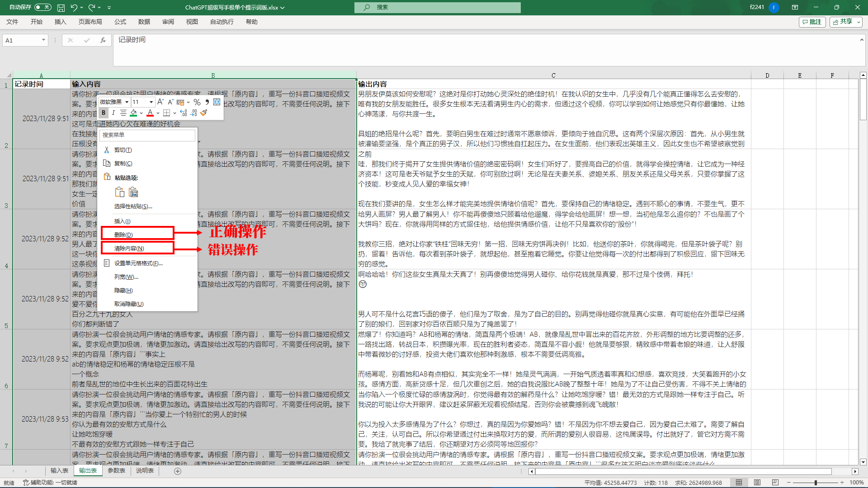The height and width of the screenshot is (488, 868).
Task: Switch to page break preview
Action: [x=775, y=483]
